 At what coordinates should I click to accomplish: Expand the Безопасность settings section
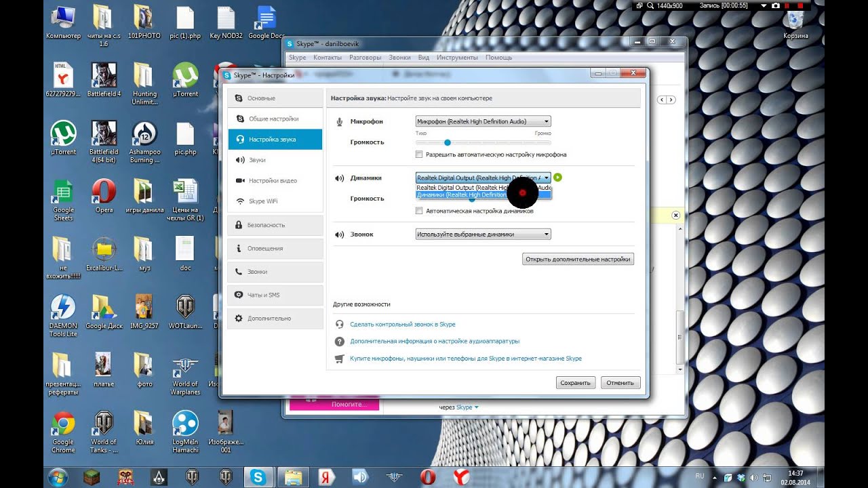(x=275, y=224)
